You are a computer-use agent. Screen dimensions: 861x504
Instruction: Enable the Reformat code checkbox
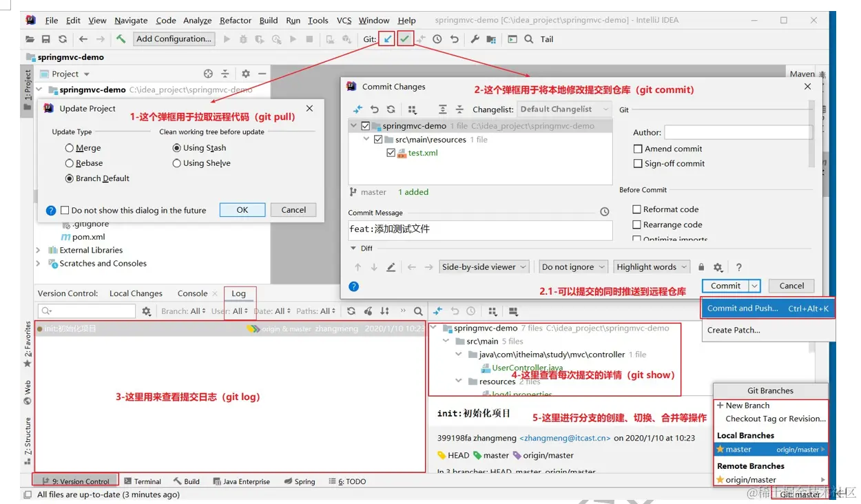tap(637, 209)
